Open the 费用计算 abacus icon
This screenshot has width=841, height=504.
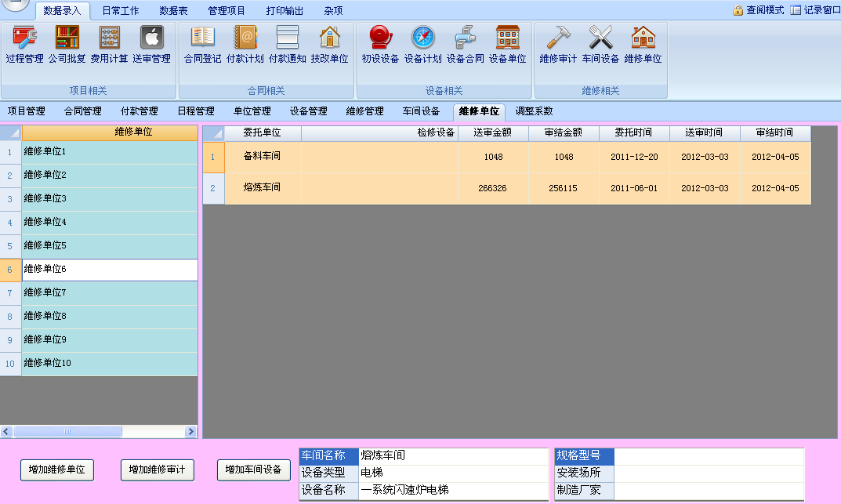pos(109,38)
